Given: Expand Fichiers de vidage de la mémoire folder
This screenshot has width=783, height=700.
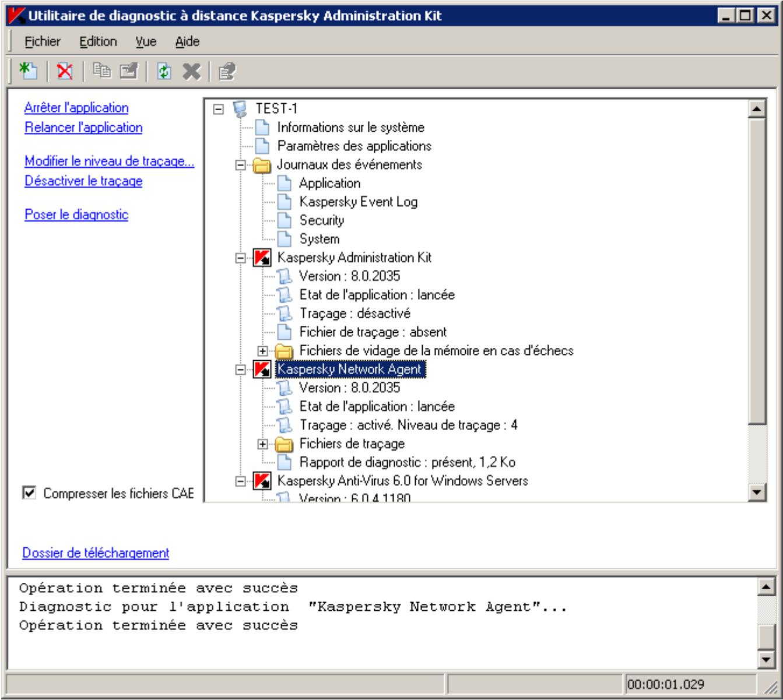Looking at the screenshot, I should [263, 351].
